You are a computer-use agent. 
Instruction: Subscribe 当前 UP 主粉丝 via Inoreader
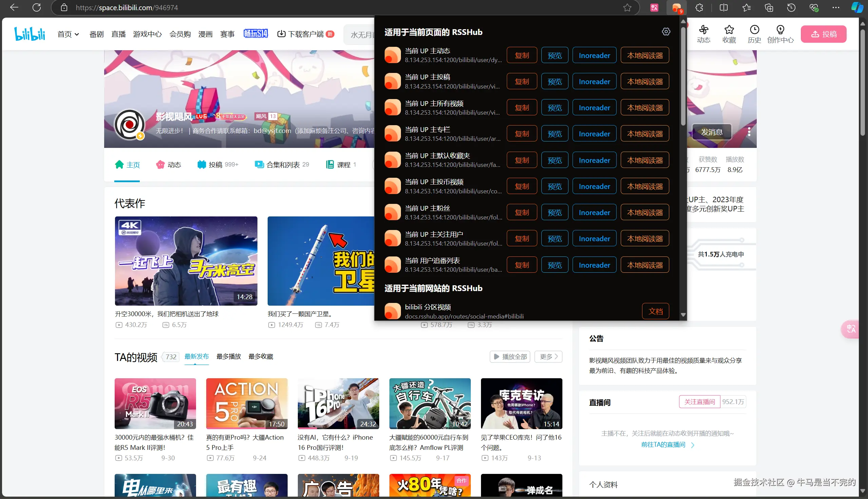(x=594, y=212)
